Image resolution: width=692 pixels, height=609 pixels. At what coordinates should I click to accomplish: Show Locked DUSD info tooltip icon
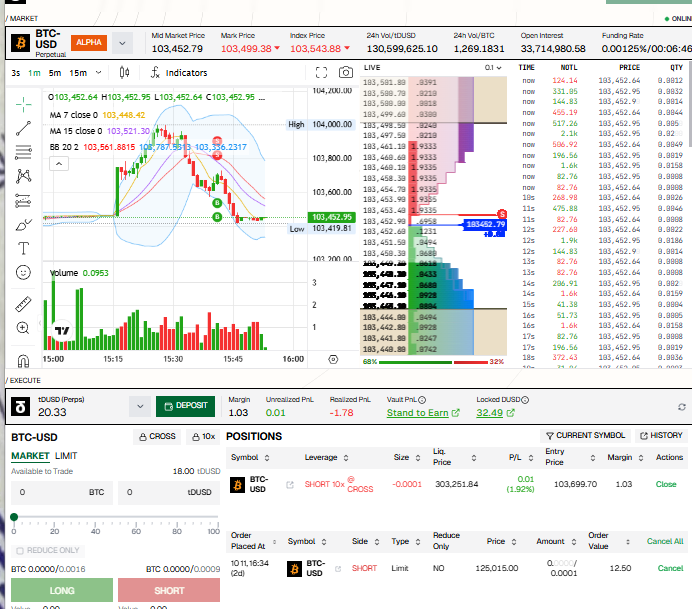[x=525, y=400]
